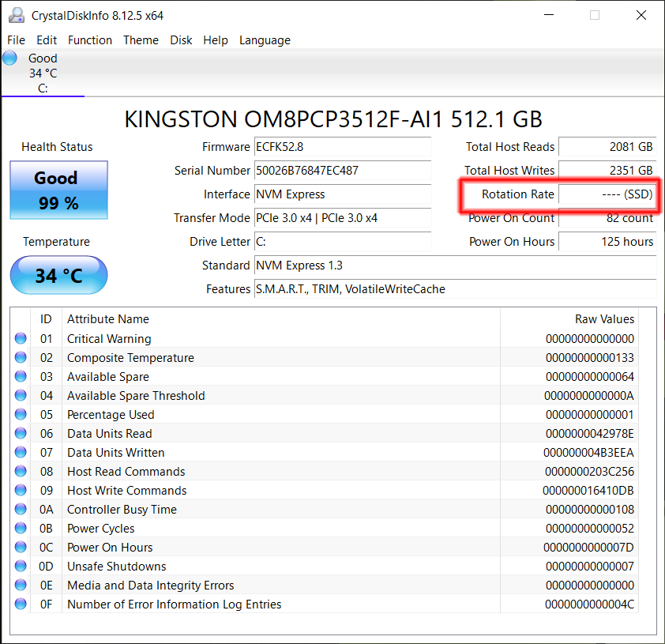Click the Attribute Name column header
Screen dimensions: 665x644
click(x=280, y=319)
